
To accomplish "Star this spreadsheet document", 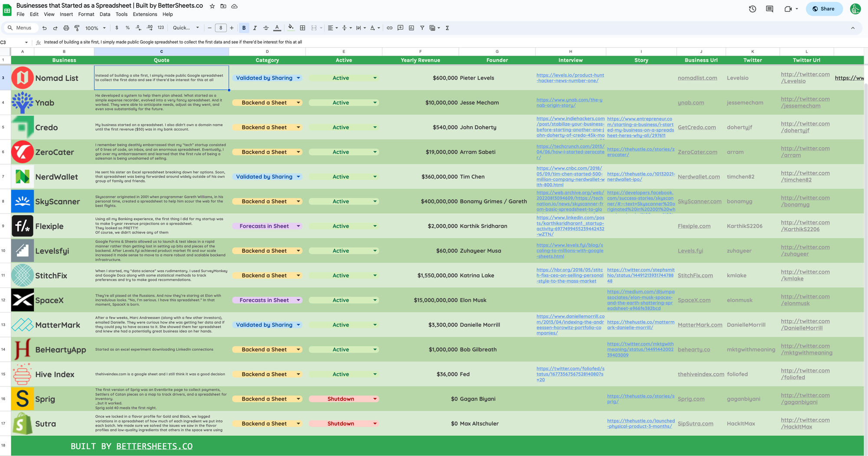I will 212,6.
